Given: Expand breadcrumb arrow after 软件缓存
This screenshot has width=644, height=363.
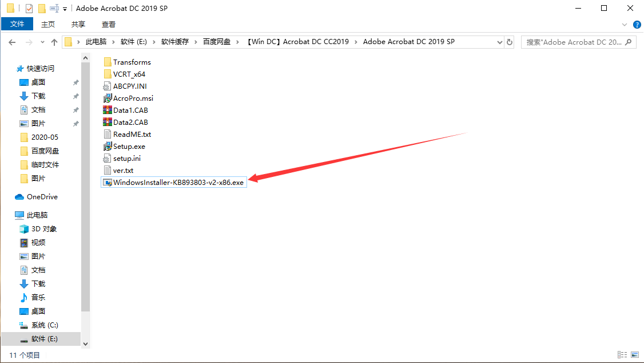Looking at the screenshot, I should tap(196, 42).
